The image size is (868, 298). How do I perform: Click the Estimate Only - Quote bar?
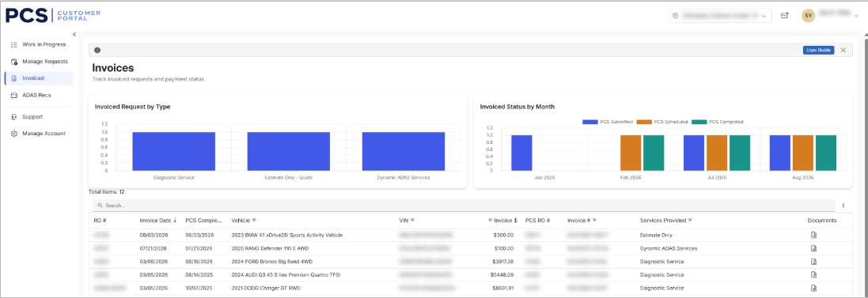tap(289, 152)
